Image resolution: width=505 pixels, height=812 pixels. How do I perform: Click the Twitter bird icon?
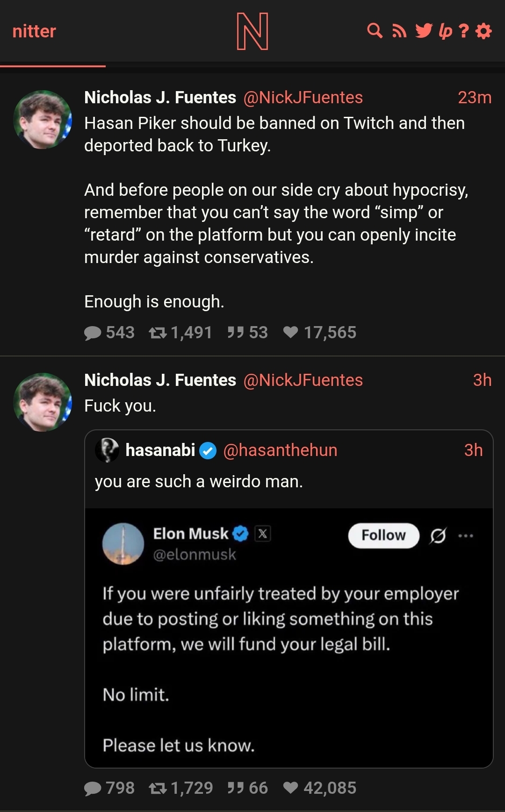pyautogui.click(x=424, y=31)
